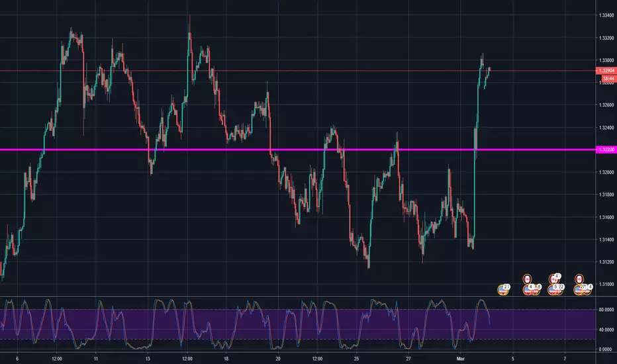Click the 1.33200 price axis value
Screen dimensions: 617x364
tap(606, 38)
